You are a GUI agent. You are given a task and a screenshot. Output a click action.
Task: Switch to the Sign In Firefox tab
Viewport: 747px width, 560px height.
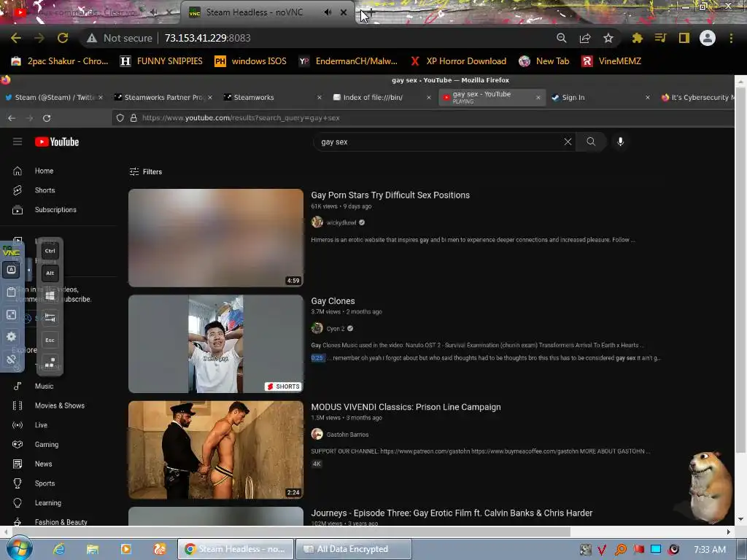point(600,97)
